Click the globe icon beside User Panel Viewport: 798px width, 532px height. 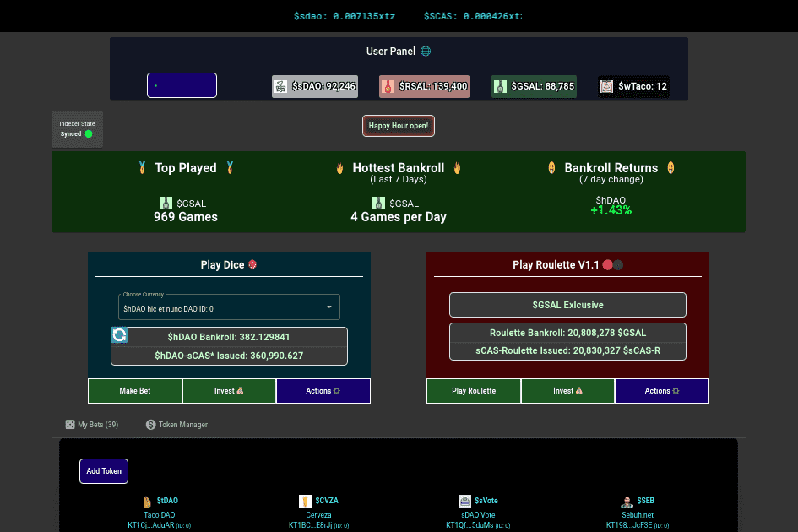(x=426, y=52)
